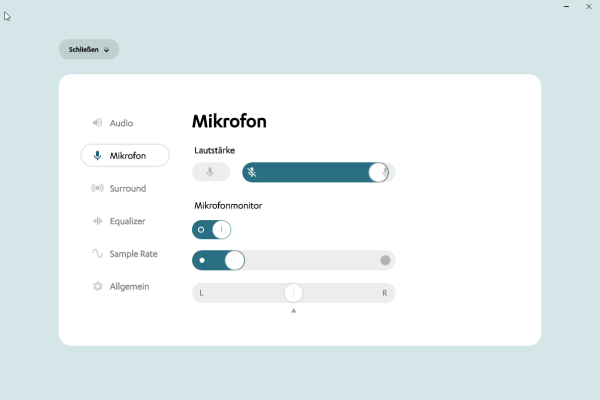Click the Audio speaker icon in sidebar
Screen dimensions: 600x400
tap(97, 123)
